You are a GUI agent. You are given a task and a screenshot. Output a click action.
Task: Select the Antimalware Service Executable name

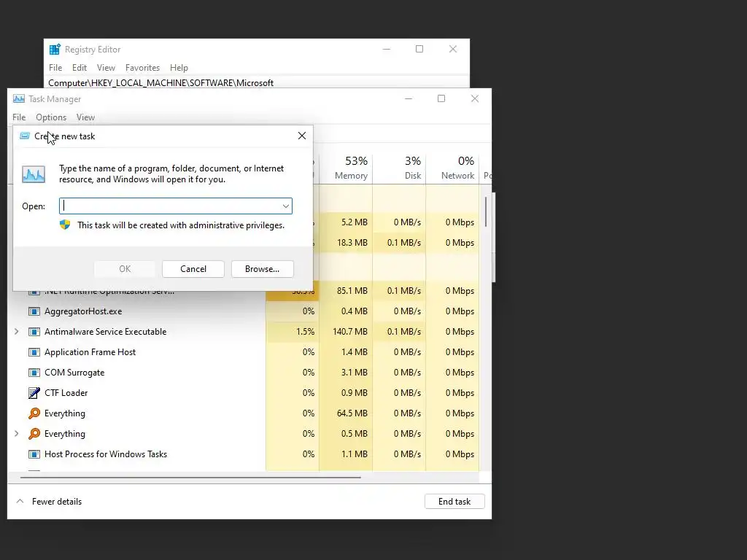pyautogui.click(x=105, y=332)
